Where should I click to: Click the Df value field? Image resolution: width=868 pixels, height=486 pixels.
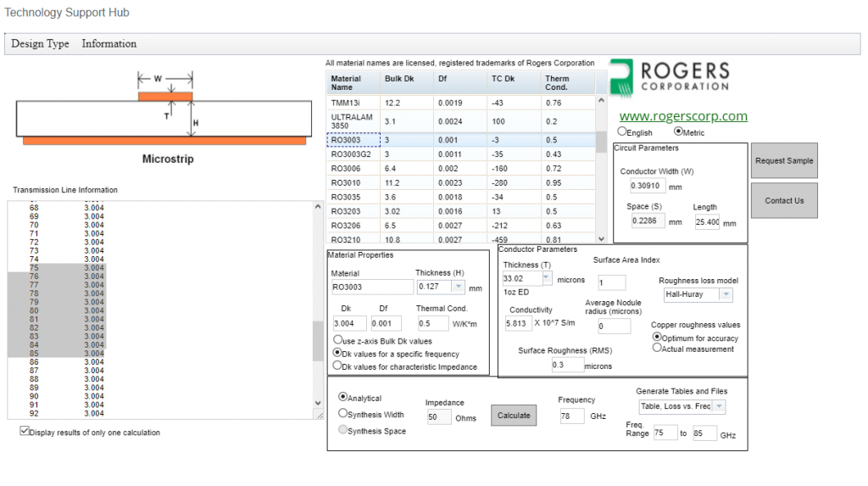(x=386, y=323)
